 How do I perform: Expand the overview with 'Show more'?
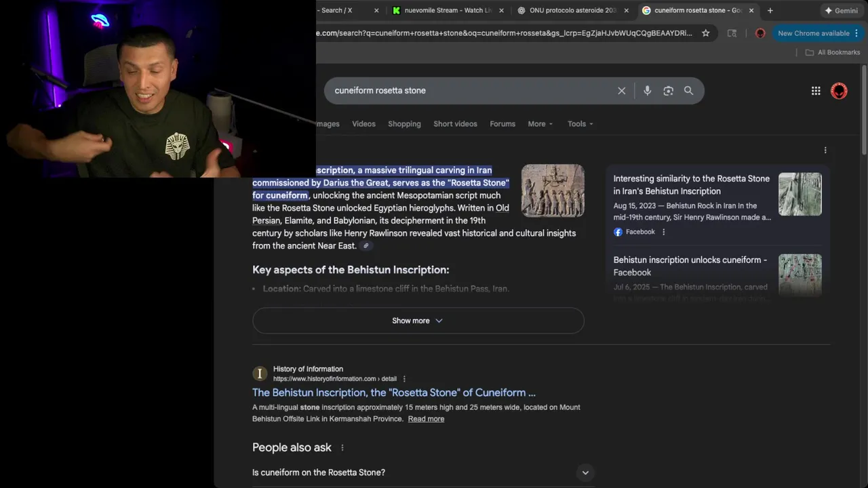418,321
